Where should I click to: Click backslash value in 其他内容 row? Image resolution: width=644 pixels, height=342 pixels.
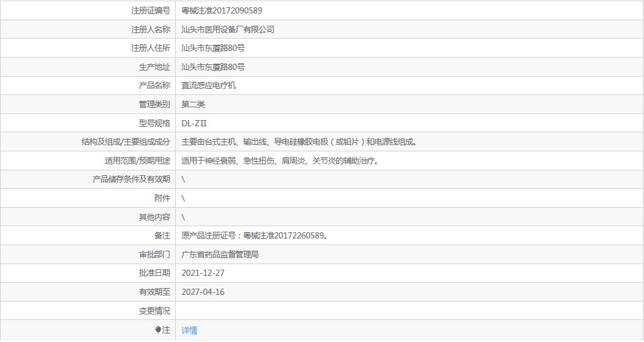(183, 217)
